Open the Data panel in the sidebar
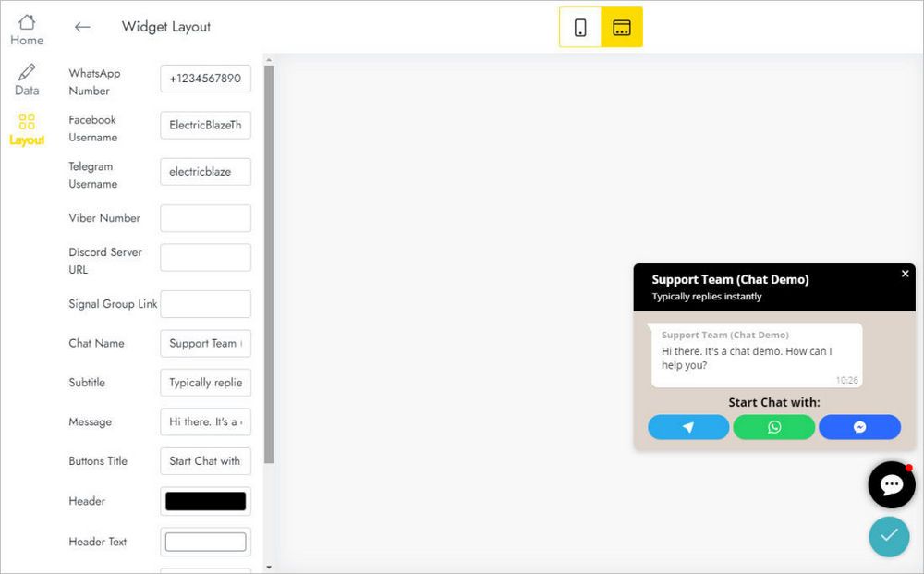This screenshot has height=574, width=924. click(26, 79)
